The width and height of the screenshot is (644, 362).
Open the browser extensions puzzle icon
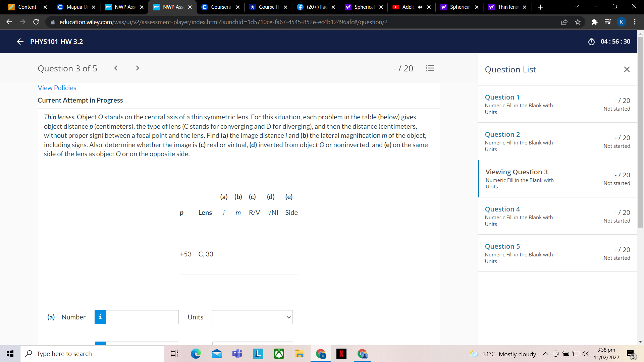tap(595, 22)
